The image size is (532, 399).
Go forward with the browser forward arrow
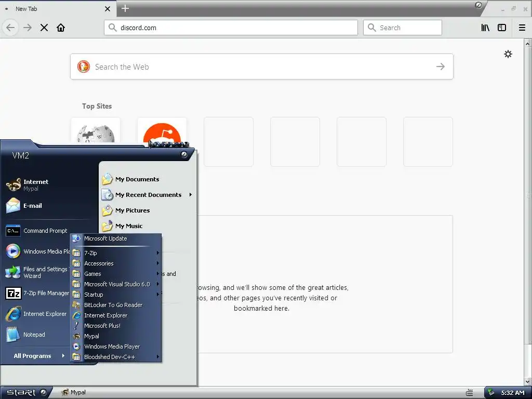pos(28,28)
